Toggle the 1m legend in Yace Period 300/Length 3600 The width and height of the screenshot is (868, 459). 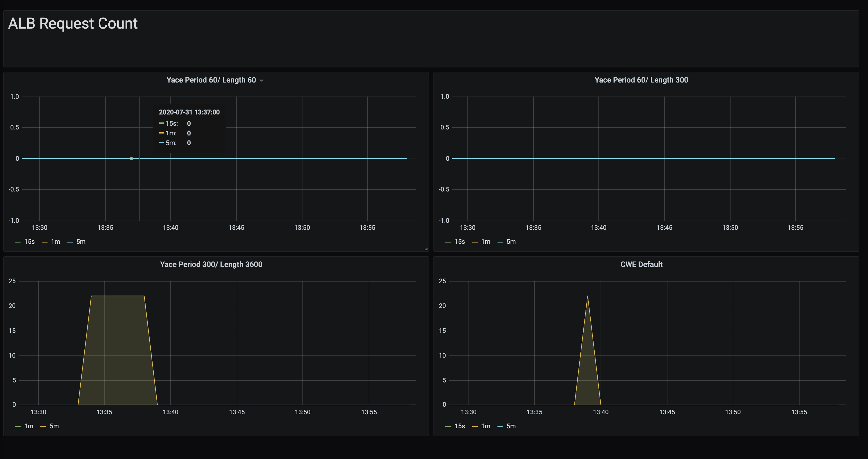pyautogui.click(x=29, y=426)
